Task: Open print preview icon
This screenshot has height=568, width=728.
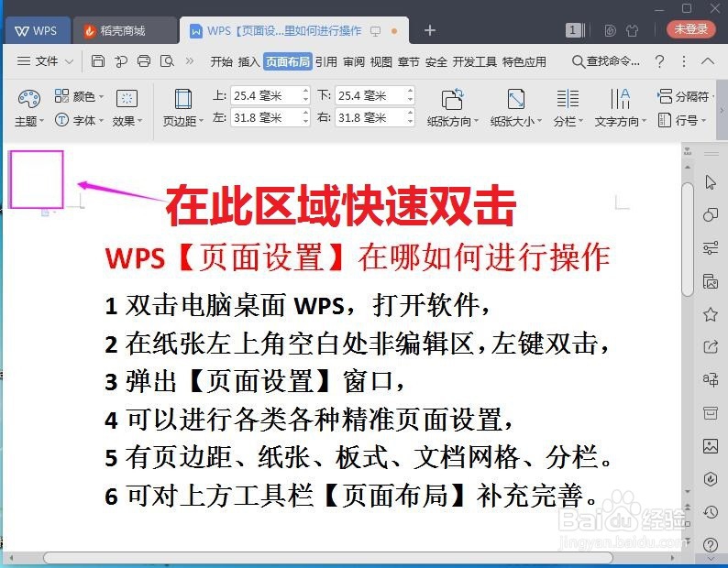Action: (167, 60)
